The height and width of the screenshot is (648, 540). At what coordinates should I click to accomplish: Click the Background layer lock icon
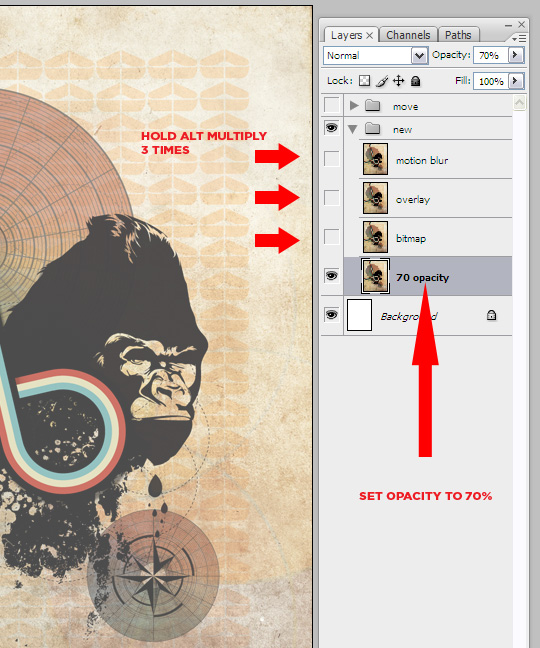coord(491,315)
